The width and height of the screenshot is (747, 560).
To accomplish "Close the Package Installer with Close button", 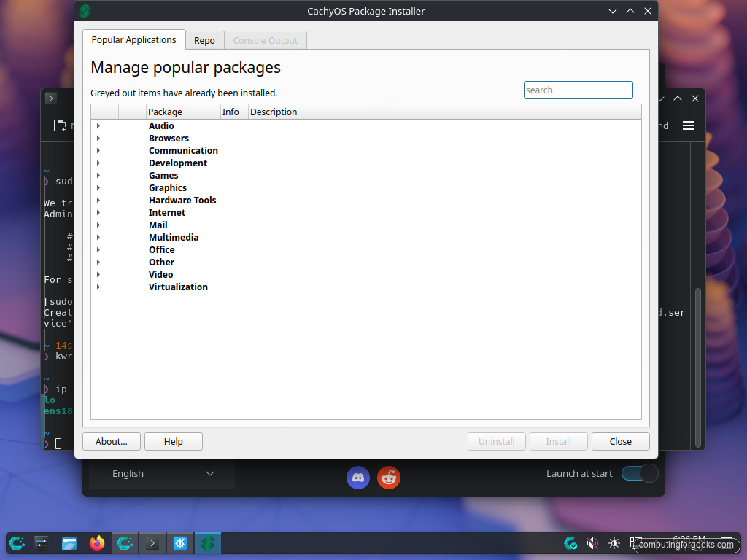I will point(620,441).
